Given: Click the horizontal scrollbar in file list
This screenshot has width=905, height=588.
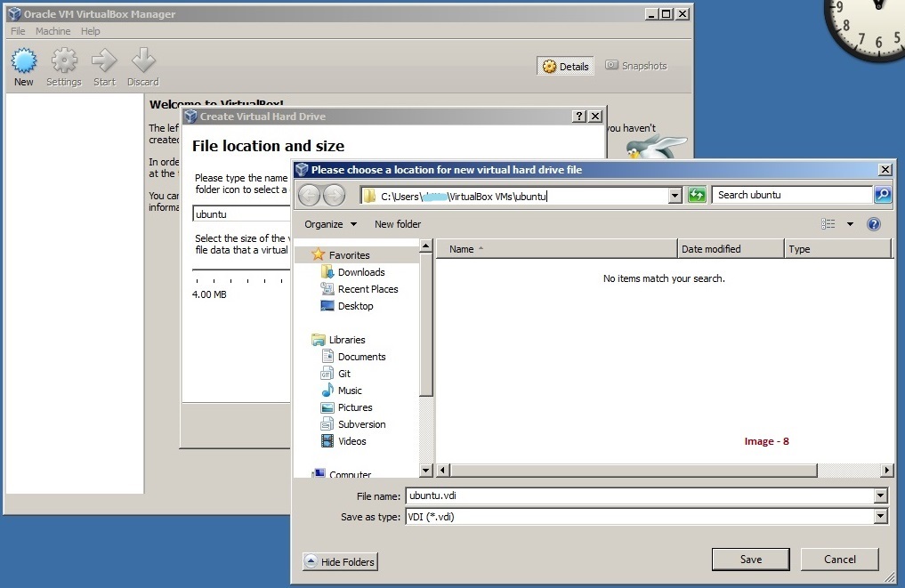Looking at the screenshot, I should pyautogui.click(x=634, y=471).
